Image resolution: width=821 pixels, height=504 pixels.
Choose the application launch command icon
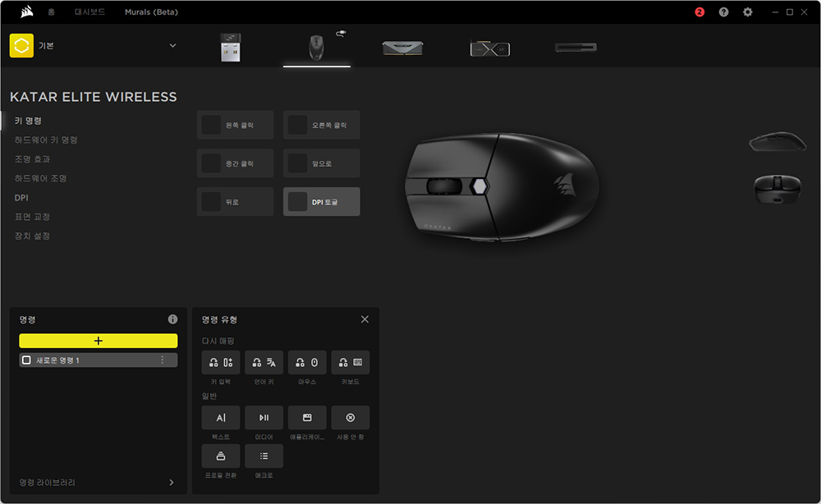point(307,418)
